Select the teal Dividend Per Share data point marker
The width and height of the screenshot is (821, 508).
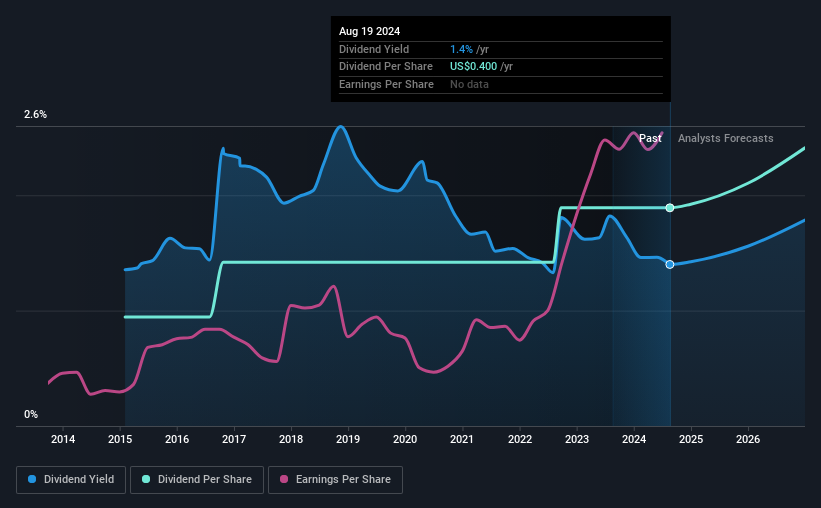tap(670, 208)
